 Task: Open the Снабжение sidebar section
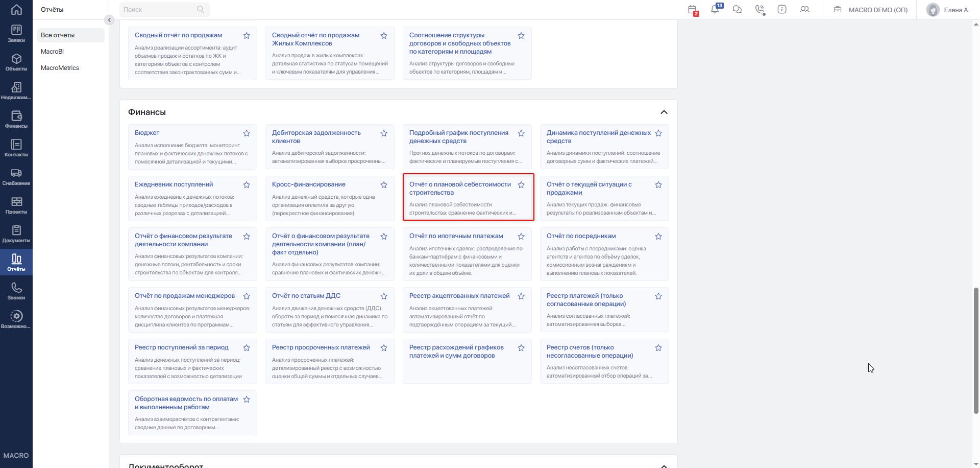16,177
